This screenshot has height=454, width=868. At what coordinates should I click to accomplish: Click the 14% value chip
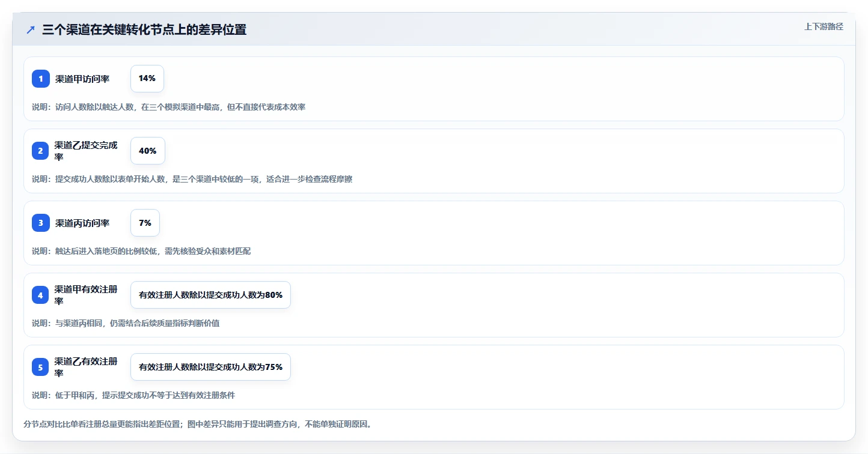click(147, 79)
